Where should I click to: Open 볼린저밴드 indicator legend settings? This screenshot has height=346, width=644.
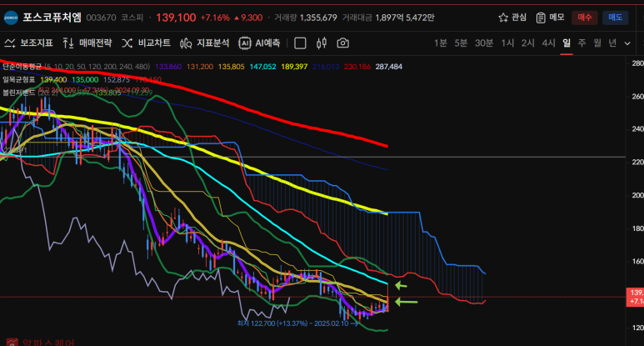[18, 93]
